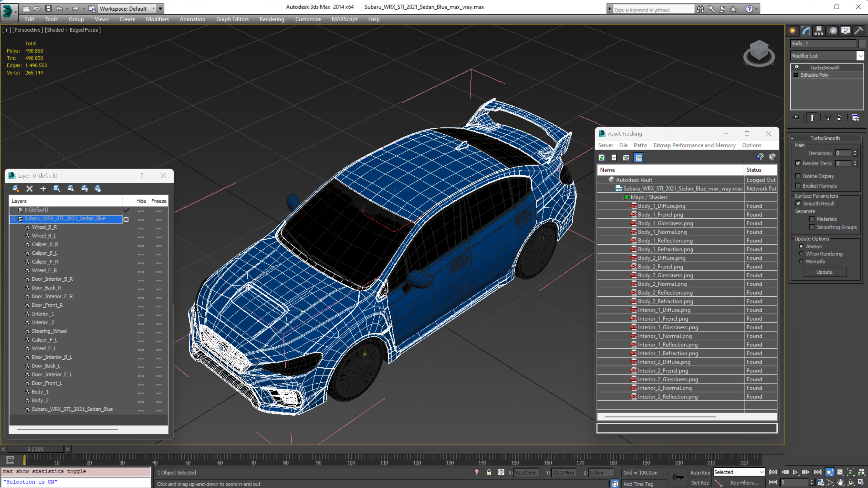Open the Selected key filter dropdown
Viewport: 868px width, 488px height.
pyautogui.click(x=739, y=472)
